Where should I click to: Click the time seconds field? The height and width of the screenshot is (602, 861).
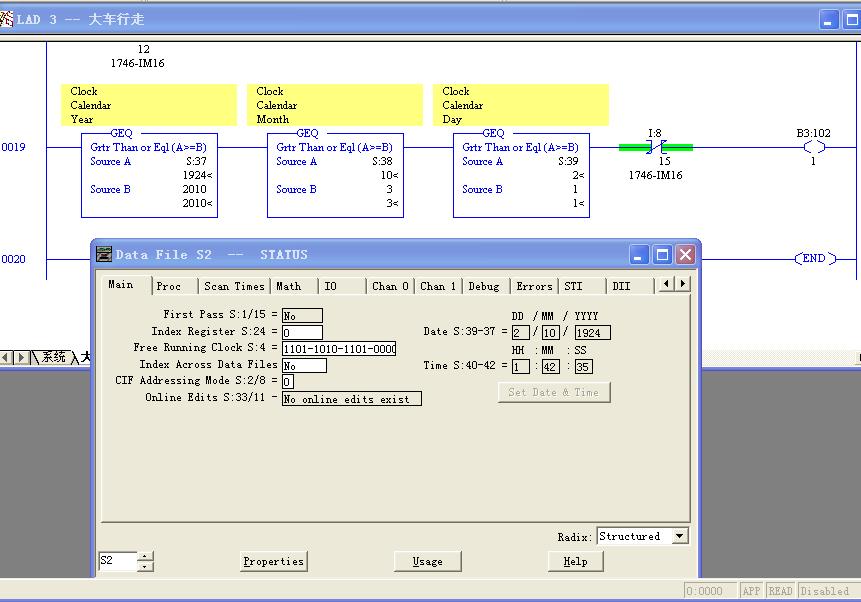click(583, 367)
